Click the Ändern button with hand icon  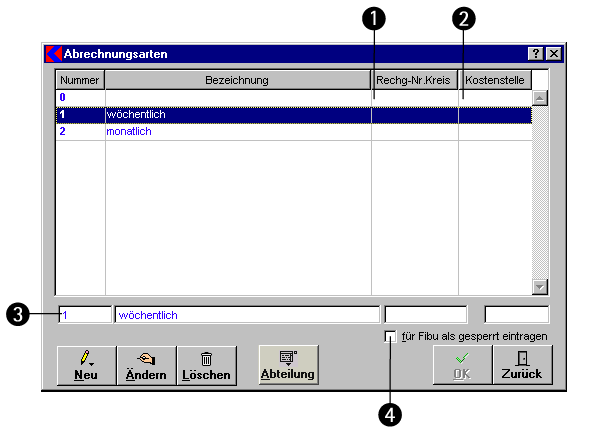[146, 365]
